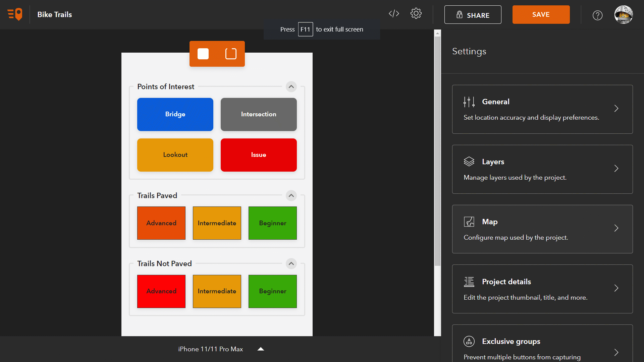Open the code editor icon
The image size is (644, 362).
(x=394, y=14)
